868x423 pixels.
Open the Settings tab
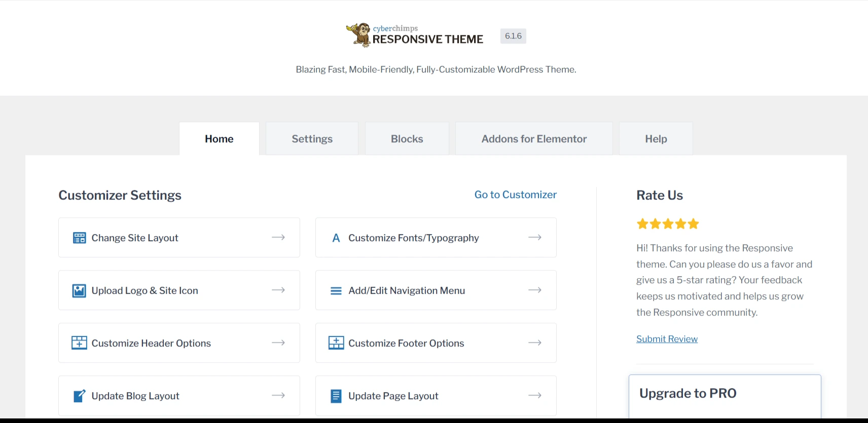[312, 139]
